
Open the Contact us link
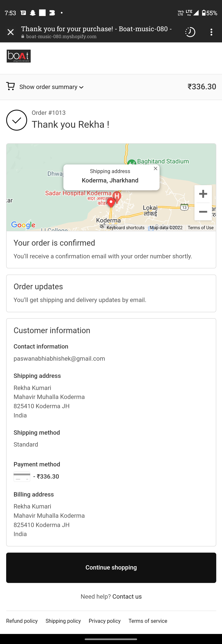127,596
